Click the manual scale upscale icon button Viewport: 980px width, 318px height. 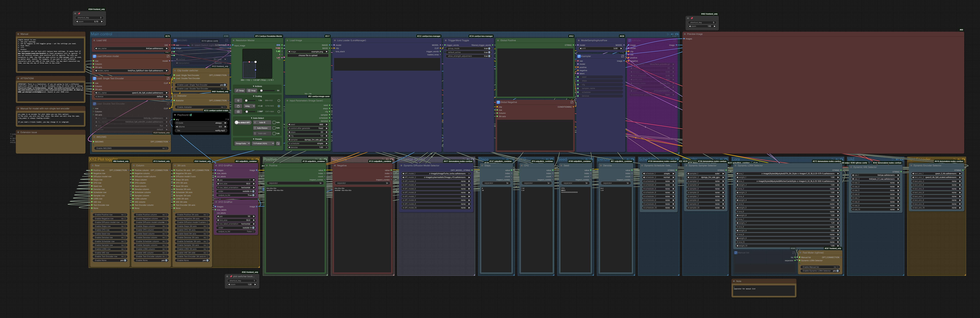click(x=238, y=100)
